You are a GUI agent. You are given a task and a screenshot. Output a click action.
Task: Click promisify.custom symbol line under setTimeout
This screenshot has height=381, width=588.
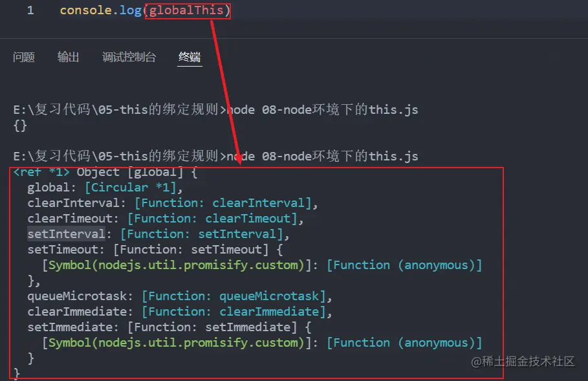point(262,265)
